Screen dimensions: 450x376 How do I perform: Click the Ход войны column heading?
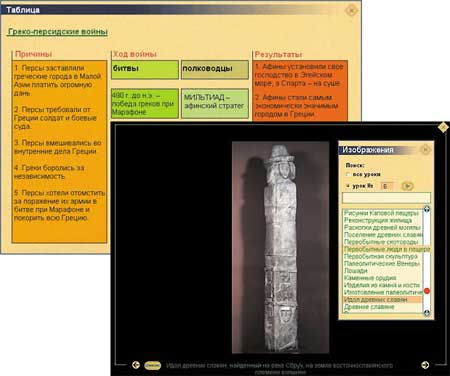click(x=135, y=54)
